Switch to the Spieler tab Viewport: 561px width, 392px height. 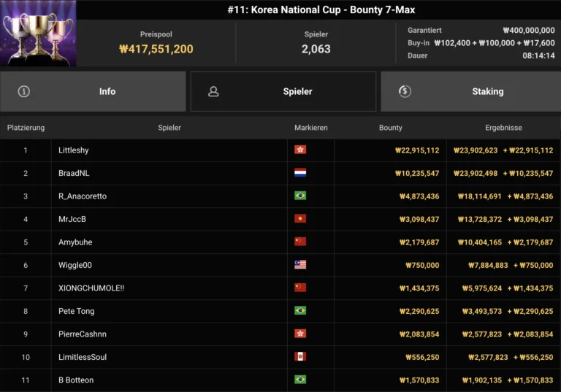(x=283, y=91)
